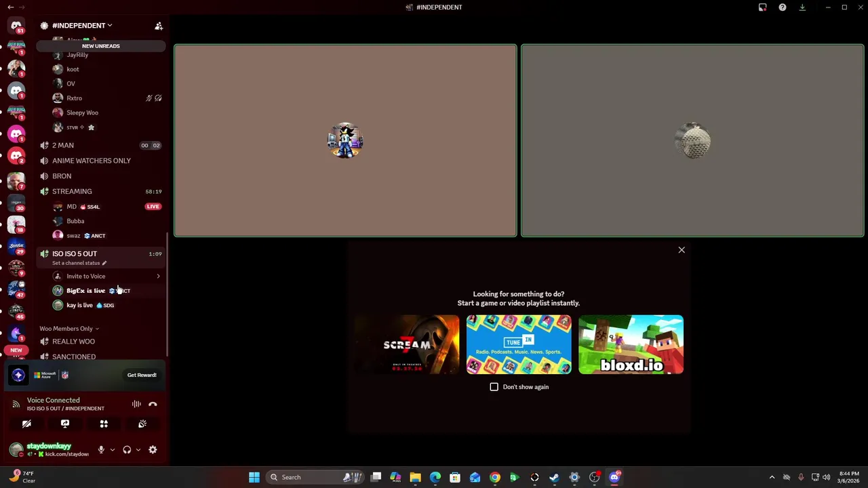Toggle the camera on button
Image resolution: width=868 pixels, height=488 pixels.
26,424
